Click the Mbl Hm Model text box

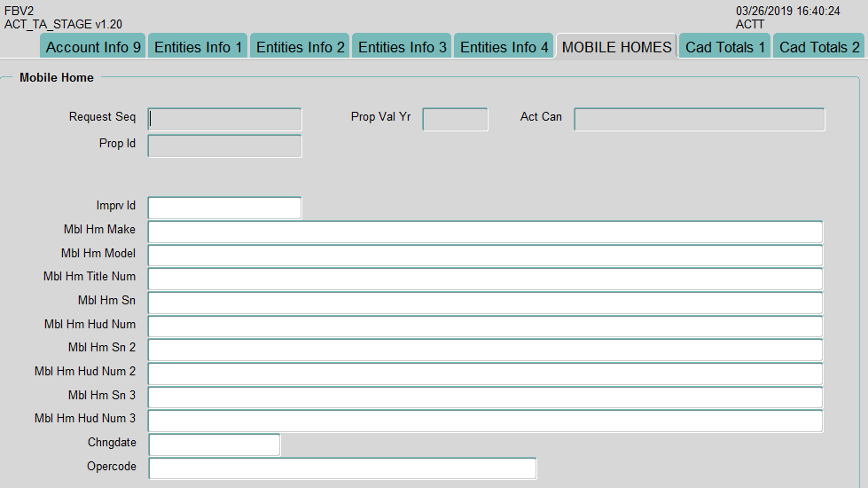tap(485, 256)
